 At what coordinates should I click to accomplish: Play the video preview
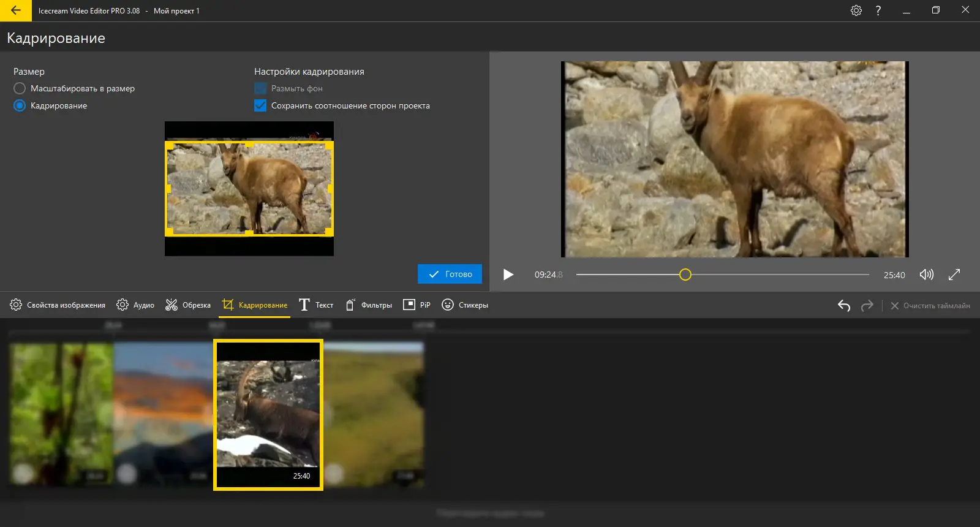click(x=508, y=275)
